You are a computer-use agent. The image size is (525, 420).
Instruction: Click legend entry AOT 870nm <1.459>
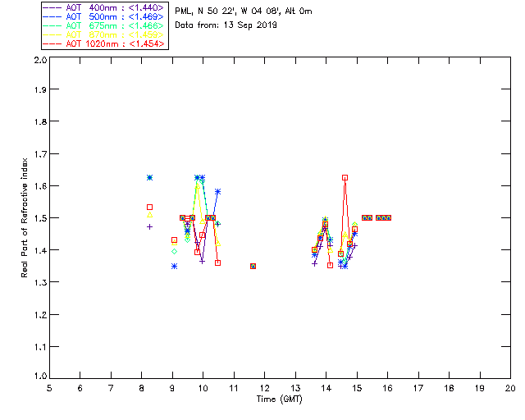[103, 34]
